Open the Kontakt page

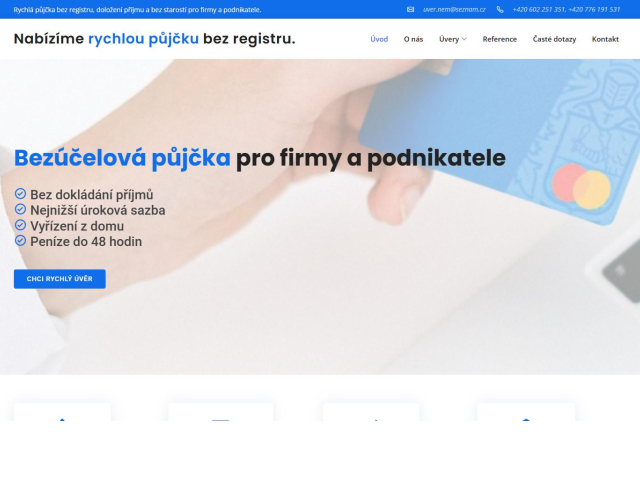pyautogui.click(x=605, y=39)
